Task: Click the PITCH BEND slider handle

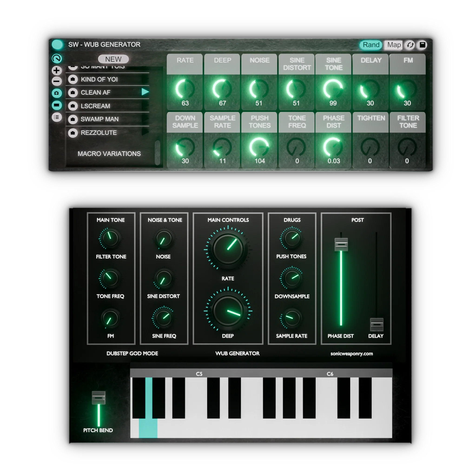Action: 99,398
